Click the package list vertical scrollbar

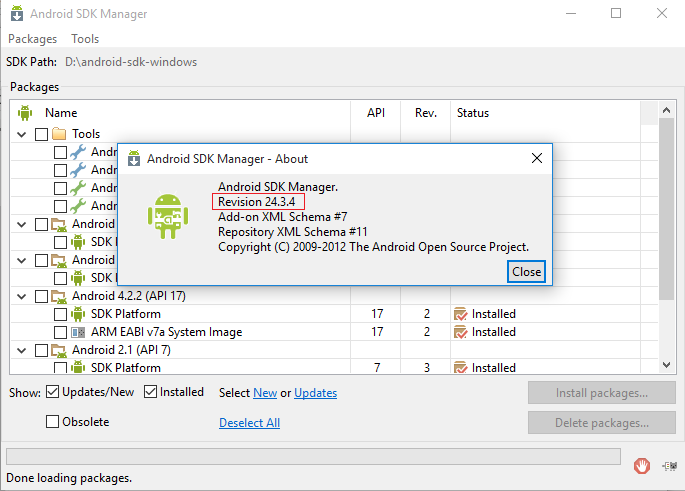pos(667,220)
